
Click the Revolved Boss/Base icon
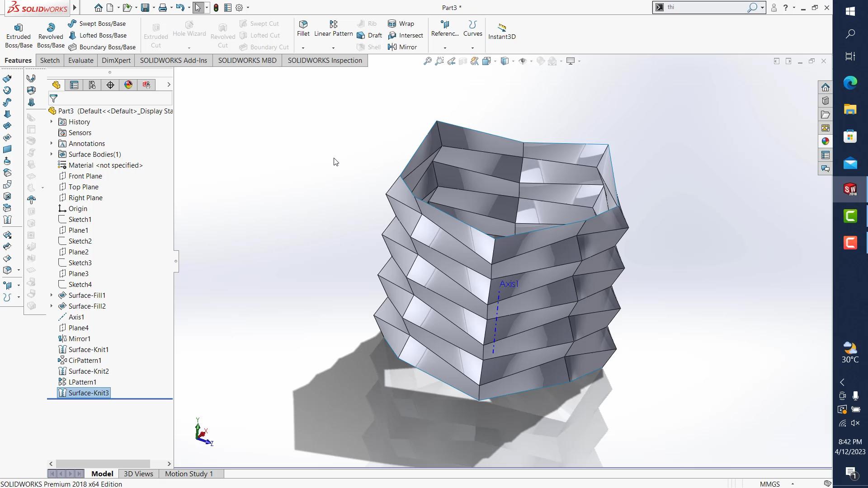click(x=51, y=28)
